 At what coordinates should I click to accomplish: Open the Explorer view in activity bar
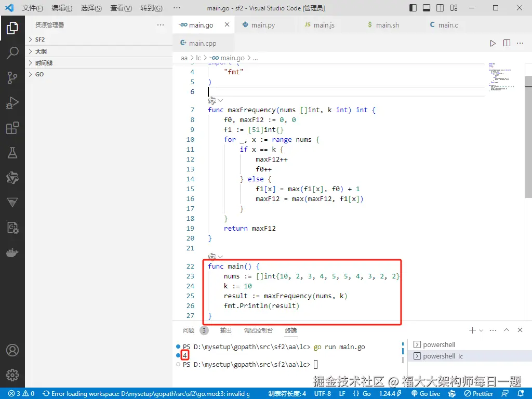pos(12,28)
